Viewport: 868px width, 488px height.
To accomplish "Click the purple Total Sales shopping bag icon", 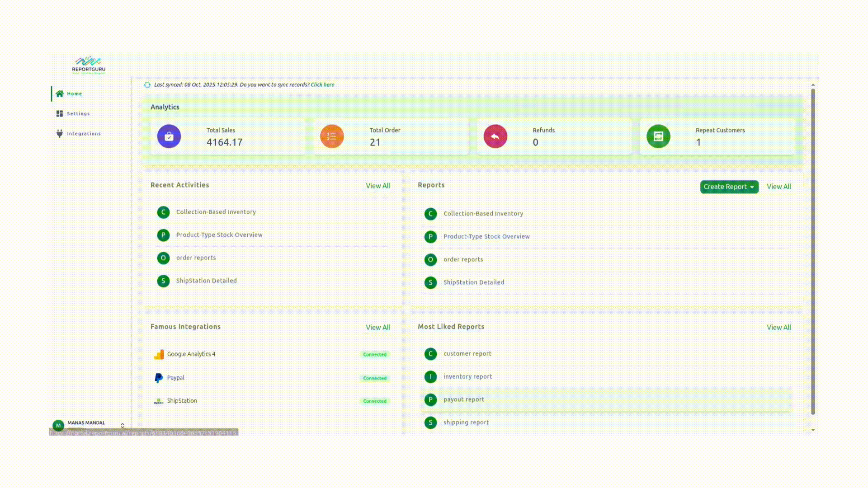I will click(x=169, y=136).
